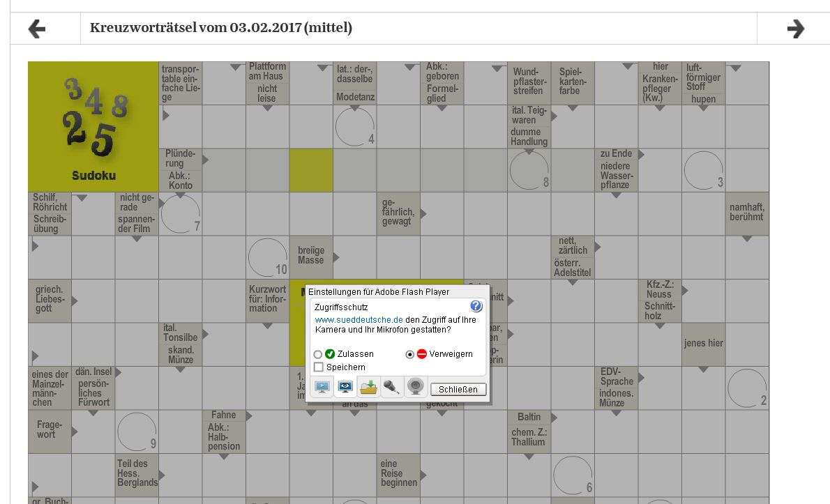
Task: Open the Sudoku game tile
Action: tap(93, 126)
